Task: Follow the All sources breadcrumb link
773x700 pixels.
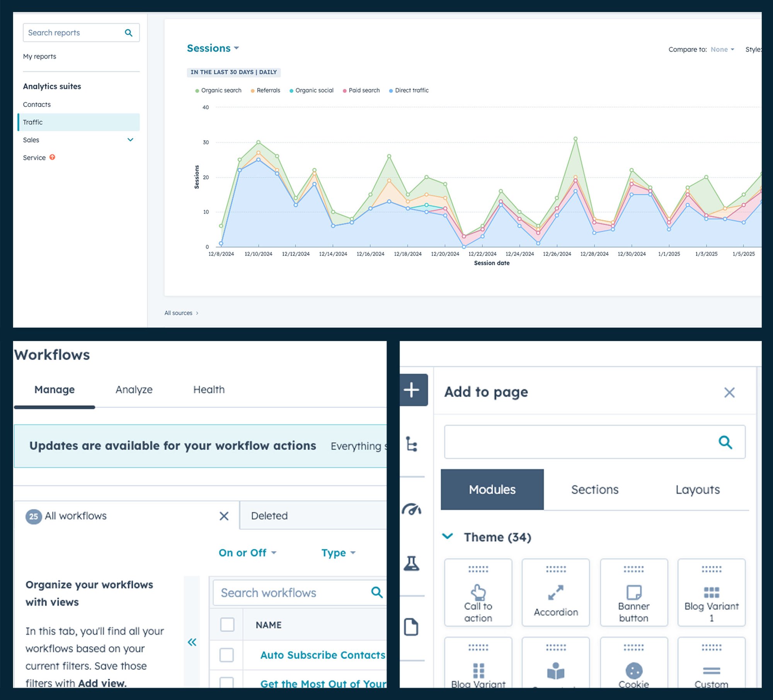Action: (x=179, y=313)
